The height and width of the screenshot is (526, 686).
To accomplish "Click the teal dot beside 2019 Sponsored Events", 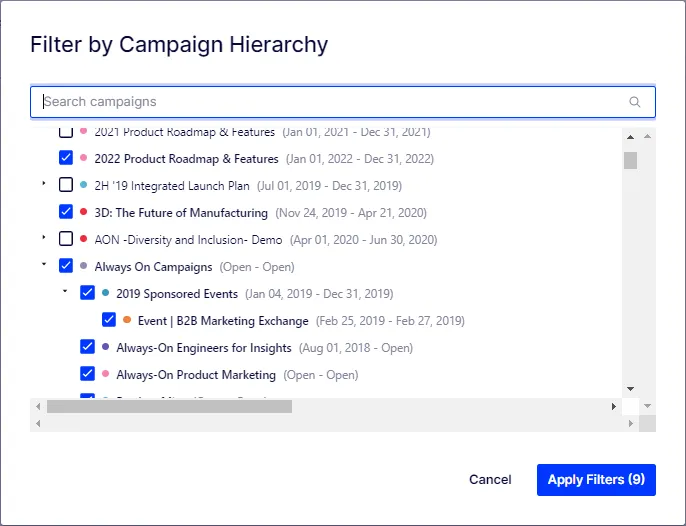I will click(105, 293).
